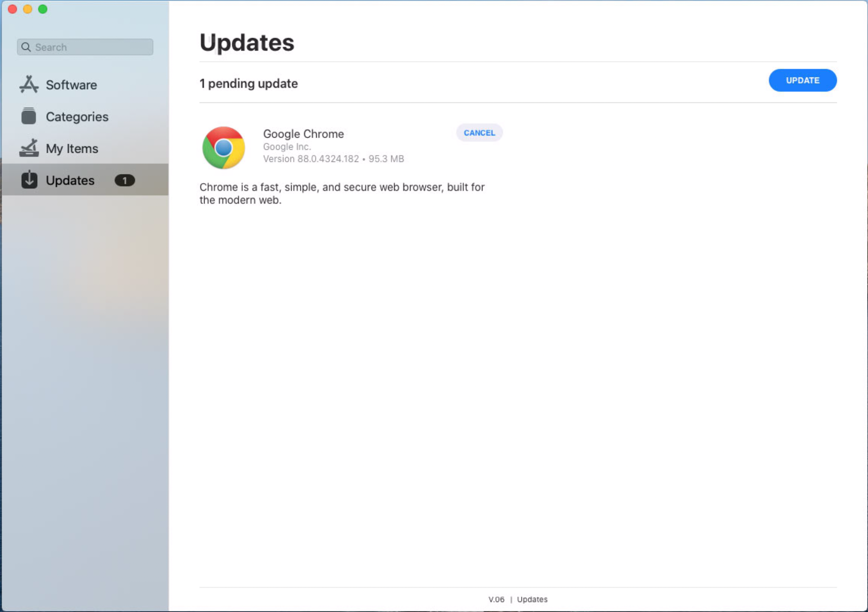Click the Google Inc. developer name

pos(287,147)
